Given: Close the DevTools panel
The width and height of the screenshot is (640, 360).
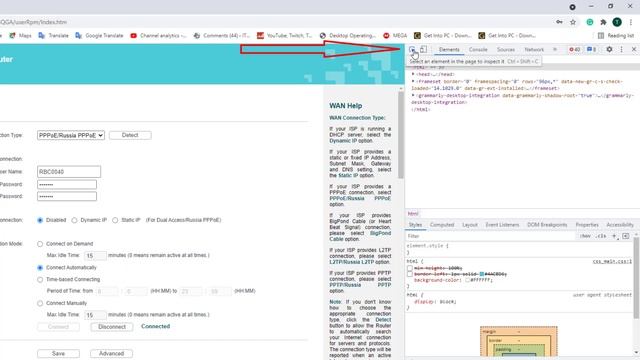Looking at the screenshot, I should coord(634,49).
